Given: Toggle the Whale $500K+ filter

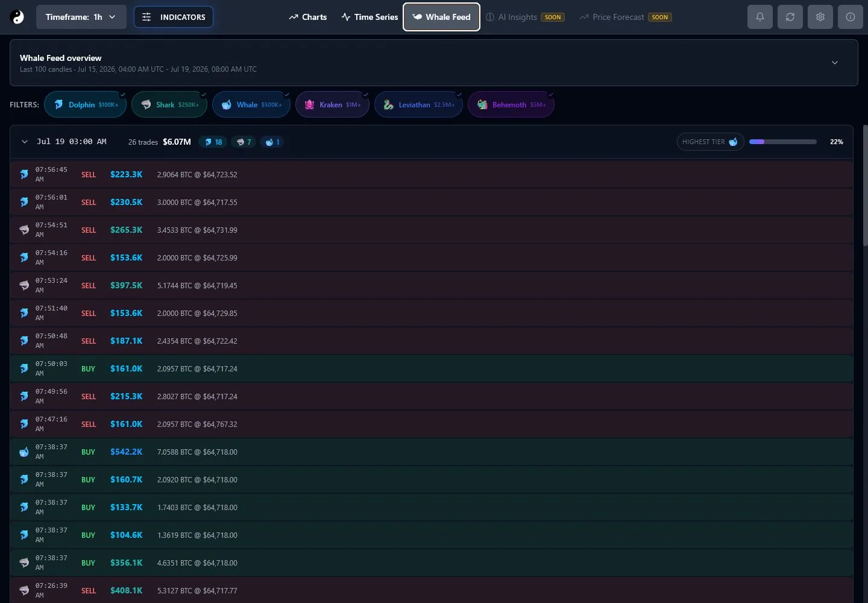Looking at the screenshot, I should pos(251,104).
